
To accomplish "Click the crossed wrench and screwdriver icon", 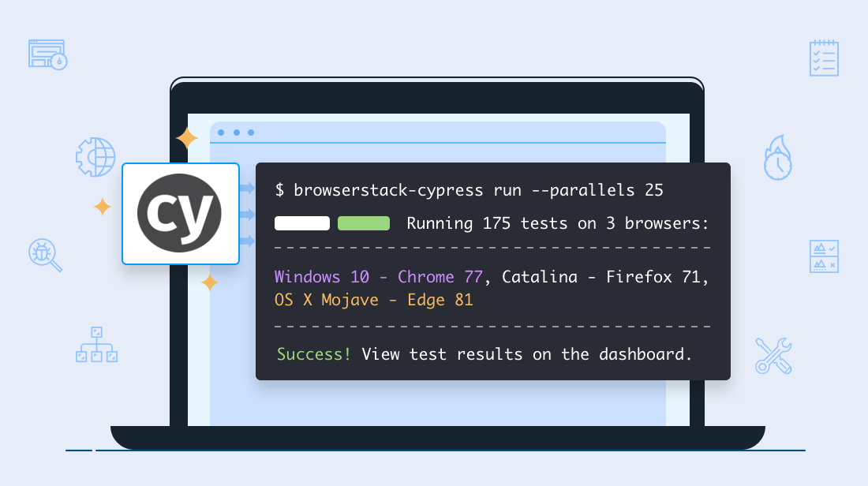I will pos(773,355).
